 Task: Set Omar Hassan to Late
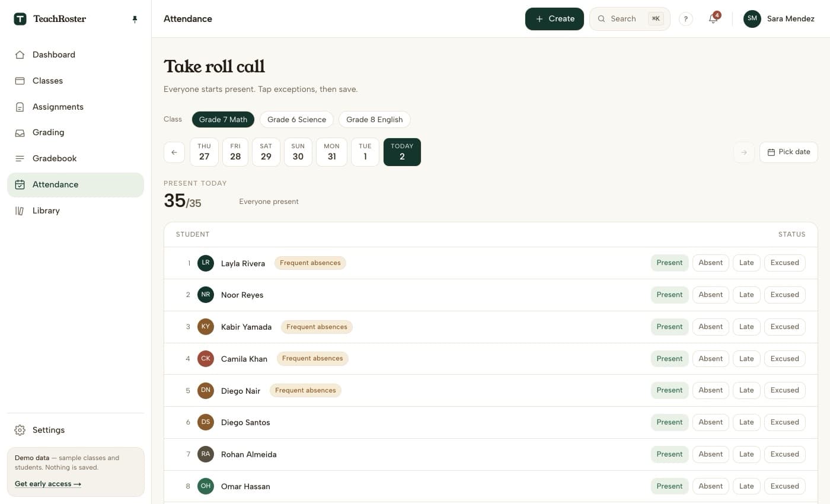click(x=746, y=486)
